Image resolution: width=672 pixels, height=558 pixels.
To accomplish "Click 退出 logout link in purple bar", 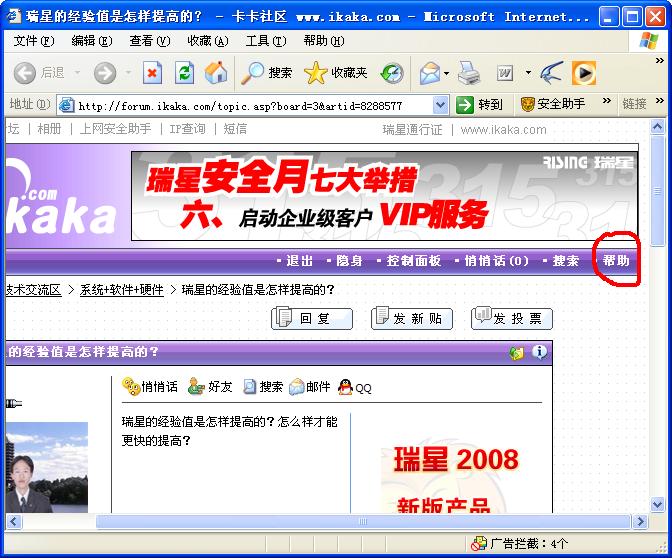I will coord(299,261).
